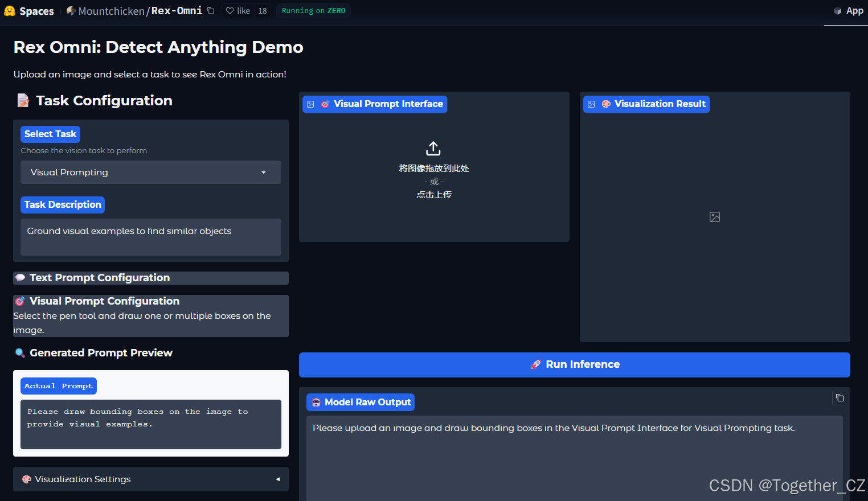
Task: Click the image icon on Visual Prompt Interface label
Action: pos(310,104)
